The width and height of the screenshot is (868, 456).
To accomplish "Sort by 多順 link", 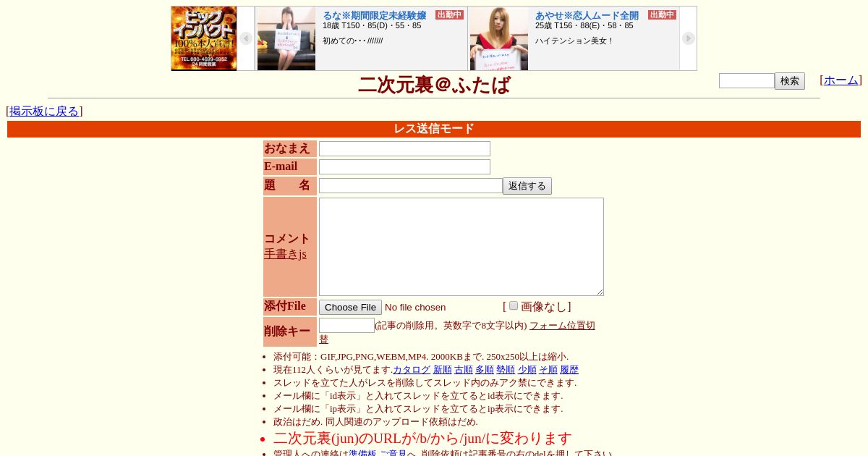I will [484, 370].
